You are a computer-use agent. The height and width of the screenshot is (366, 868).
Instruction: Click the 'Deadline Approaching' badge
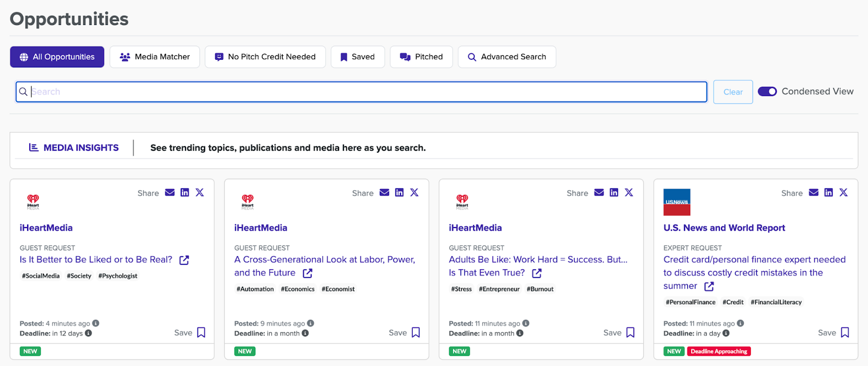719,351
